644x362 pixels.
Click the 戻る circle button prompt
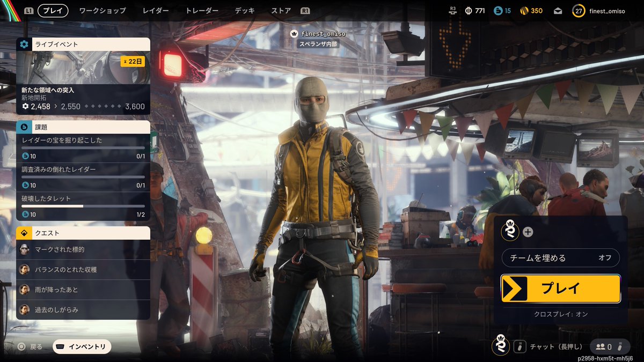click(21, 346)
